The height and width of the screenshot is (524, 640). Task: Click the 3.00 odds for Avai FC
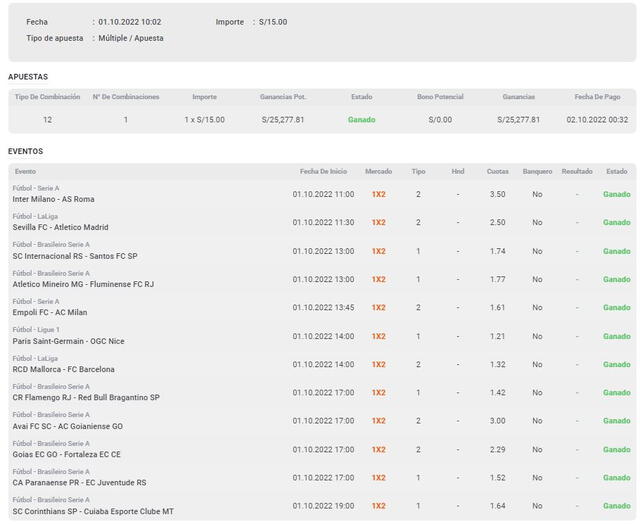coord(498,421)
